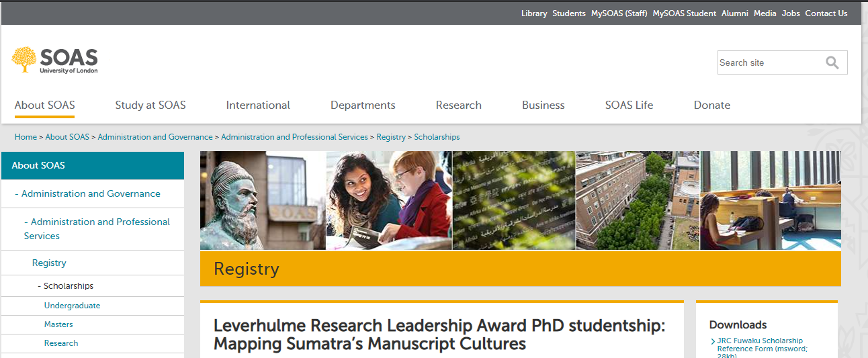The height and width of the screenshot is (358, 868).
Task: Open Undergraduate in the sidebar
Action: tap(72, 306)
